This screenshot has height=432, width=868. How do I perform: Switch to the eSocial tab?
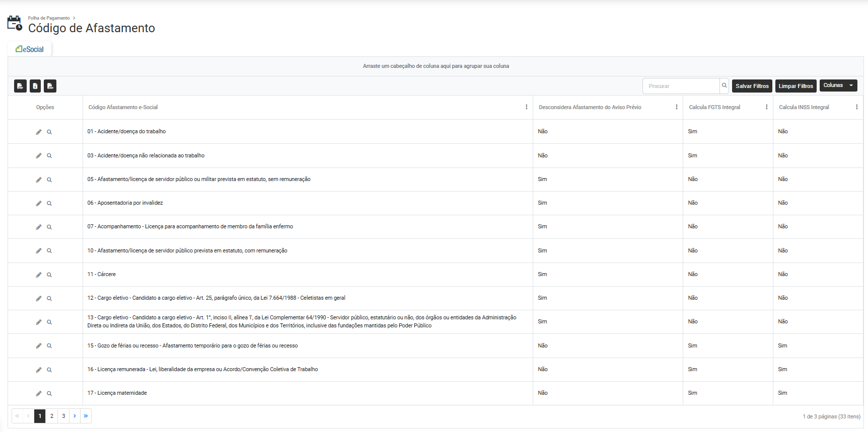[x=30, y=49]
